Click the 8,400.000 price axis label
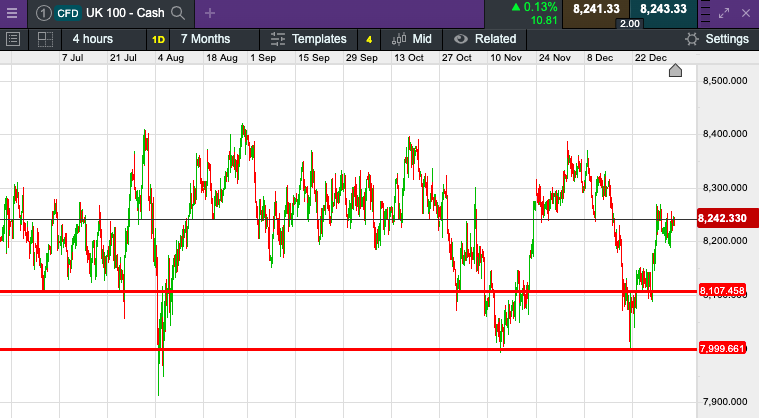This screenshot has height=418, width=759. 725,134
